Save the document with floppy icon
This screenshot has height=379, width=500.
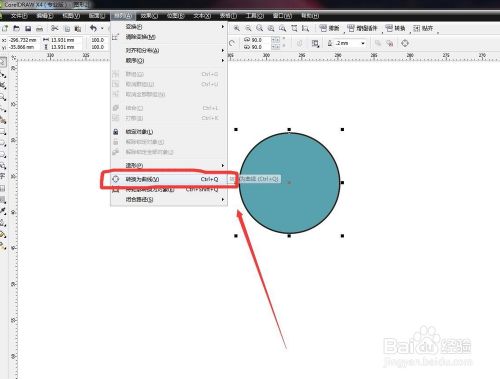tap(28, 29)
